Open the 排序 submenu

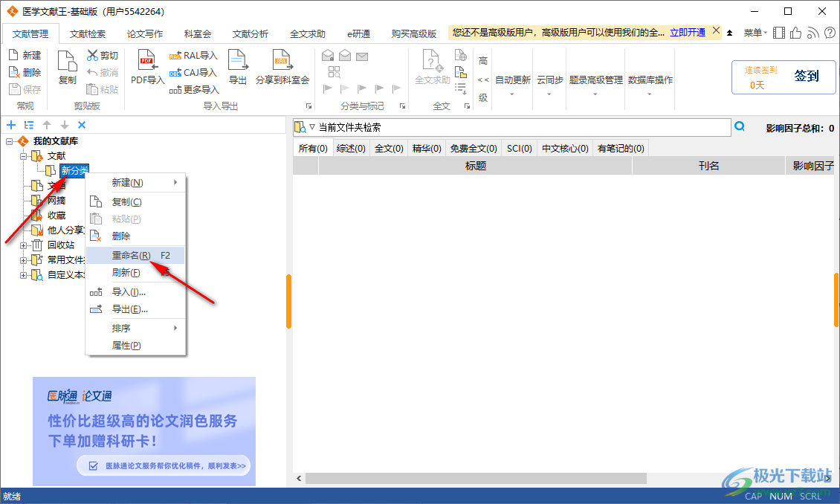point(135,329)
